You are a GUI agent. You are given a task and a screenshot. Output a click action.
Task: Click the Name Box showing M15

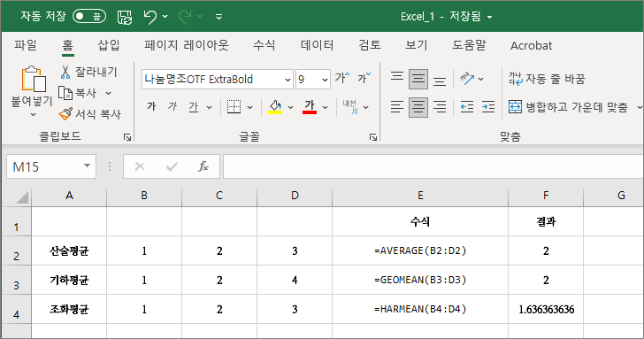click(x=44, y=166)
